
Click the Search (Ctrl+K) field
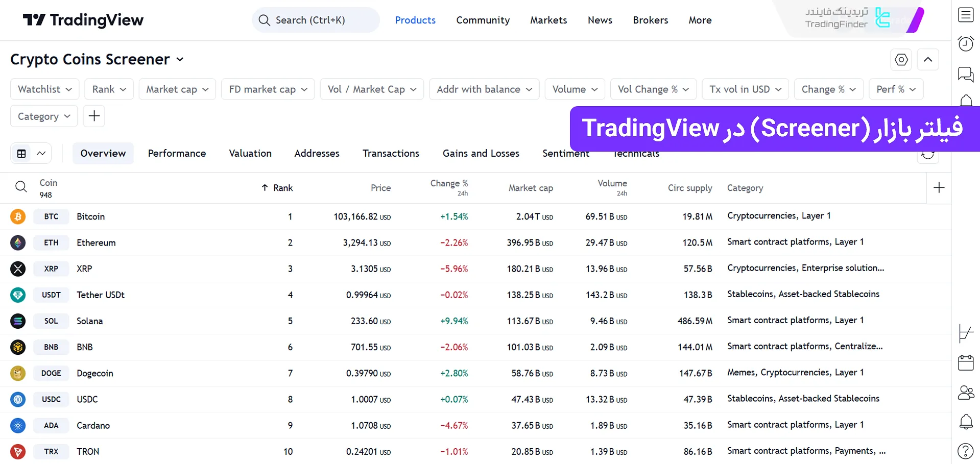316,20
